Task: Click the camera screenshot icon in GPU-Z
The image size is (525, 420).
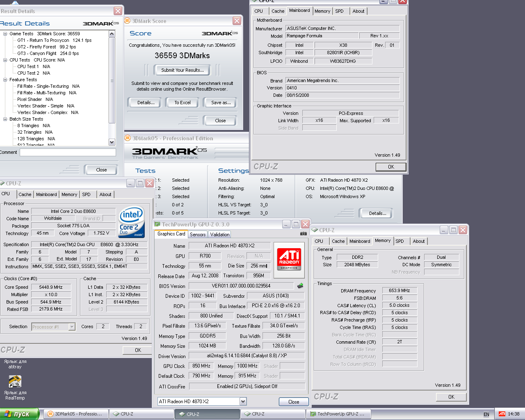Action: coord(304,233)
